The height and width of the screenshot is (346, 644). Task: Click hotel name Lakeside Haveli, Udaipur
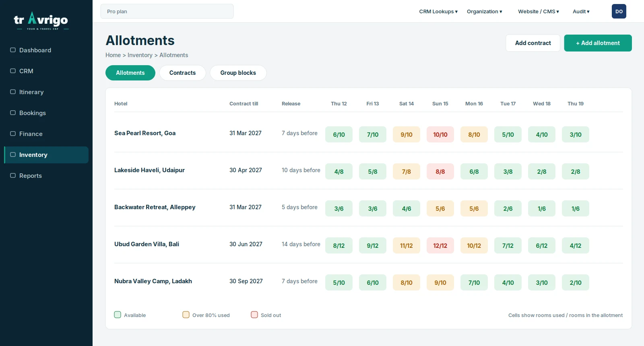[149, 170]
